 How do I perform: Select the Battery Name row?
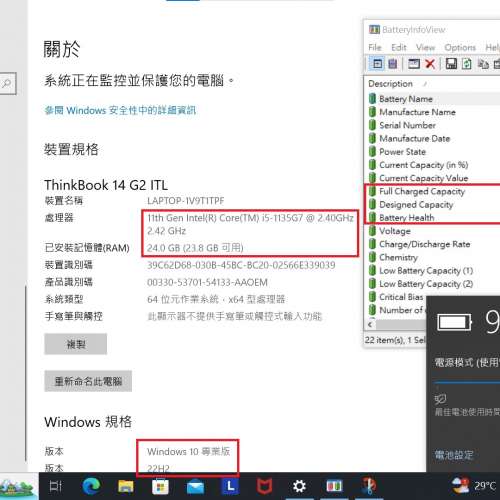[x=433, y=99]
